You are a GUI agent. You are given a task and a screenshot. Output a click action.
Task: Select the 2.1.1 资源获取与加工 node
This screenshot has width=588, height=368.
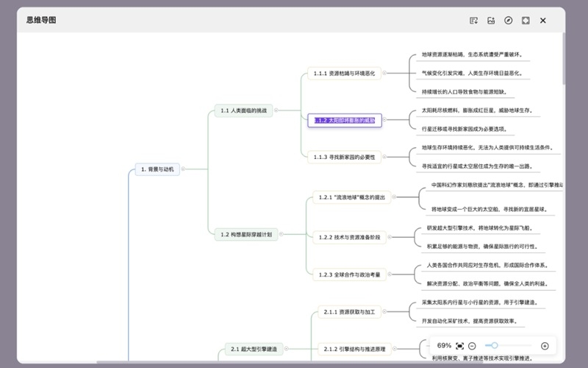tap(350, 312)
